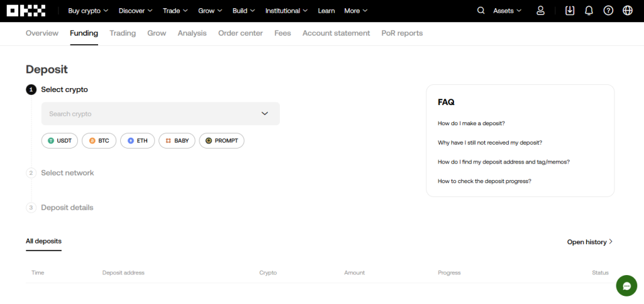Open the help question mark icon

tap(608, 11)
